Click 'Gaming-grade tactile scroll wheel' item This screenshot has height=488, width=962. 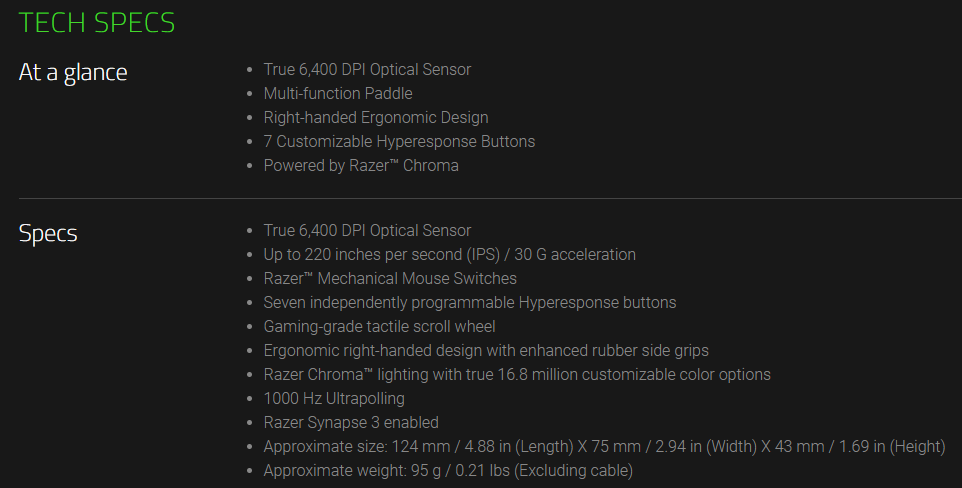coord(379,327)
